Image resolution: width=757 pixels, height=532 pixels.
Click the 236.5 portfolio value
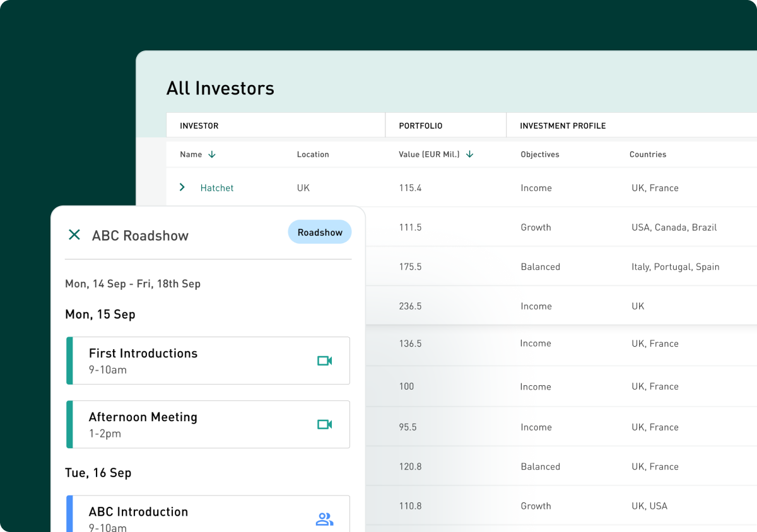410,306
